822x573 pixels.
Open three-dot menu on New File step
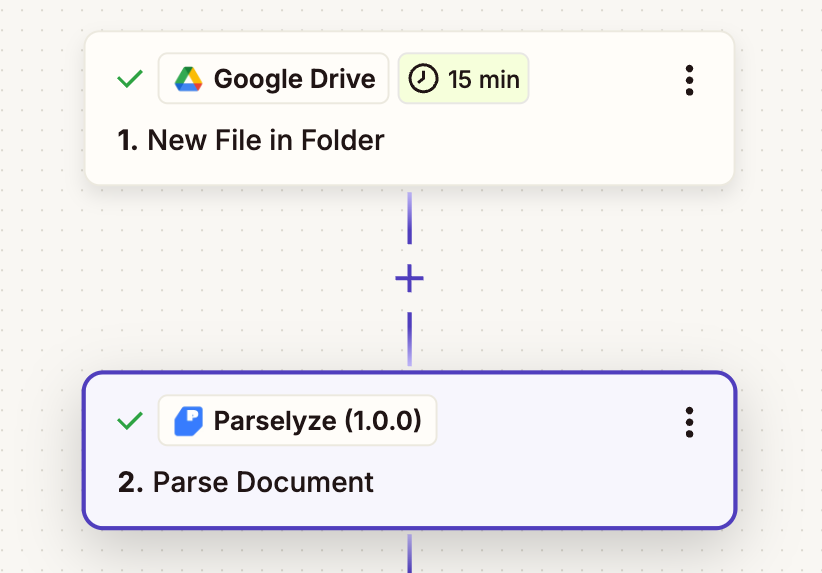click(689, 80)
